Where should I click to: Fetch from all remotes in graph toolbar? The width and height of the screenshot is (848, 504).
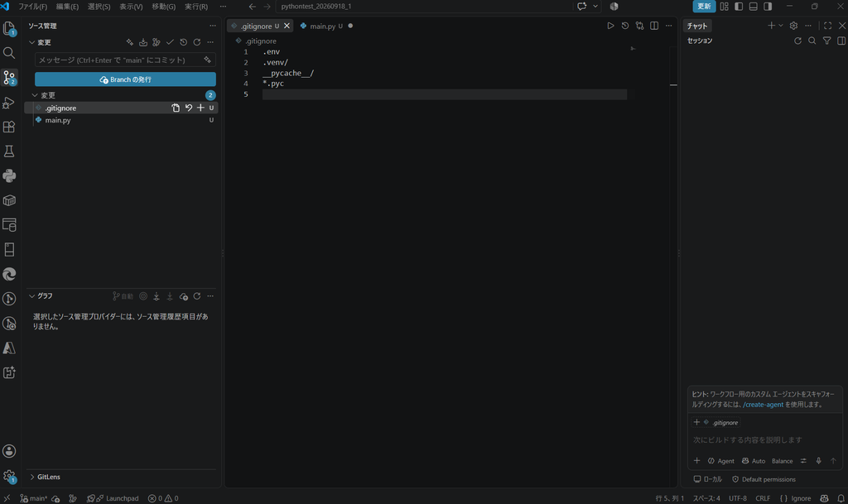point(157,296)
